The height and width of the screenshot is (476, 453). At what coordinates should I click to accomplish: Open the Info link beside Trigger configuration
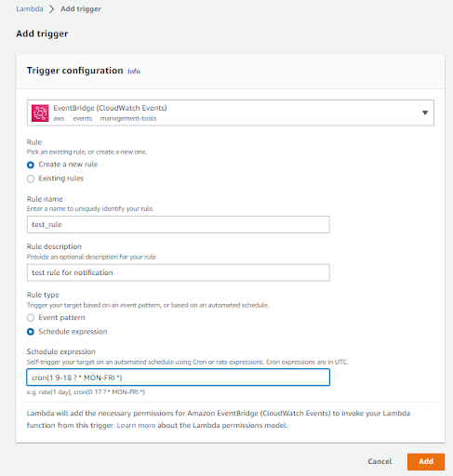point(134,72)
